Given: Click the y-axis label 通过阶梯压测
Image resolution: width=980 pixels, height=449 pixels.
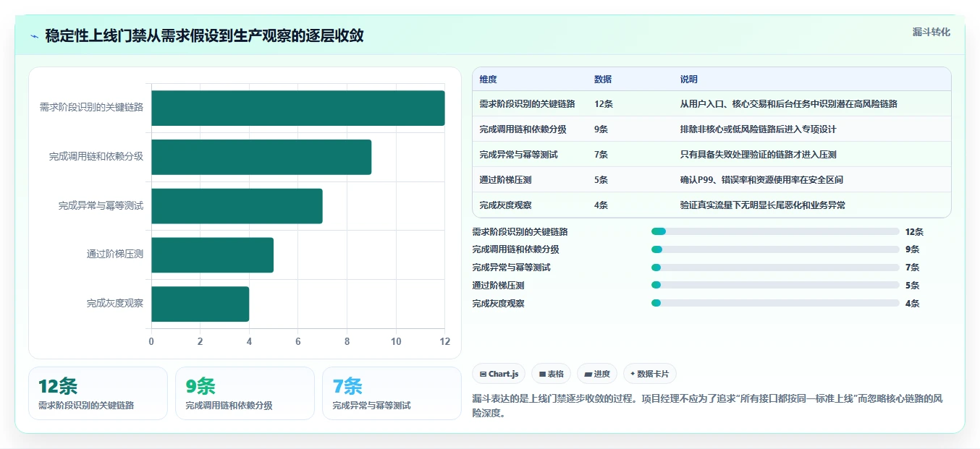Looking at the screenshot, I should point(115,254).
